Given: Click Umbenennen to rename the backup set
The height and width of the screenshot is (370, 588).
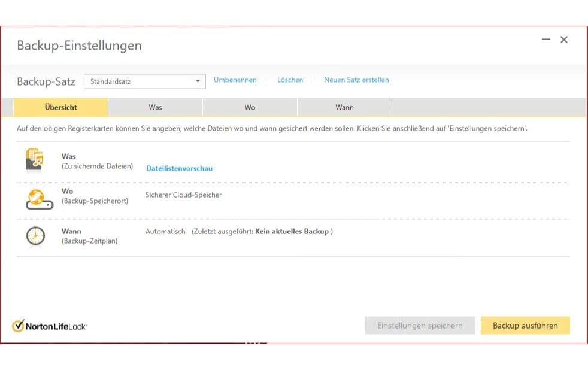Looking at the screenshot, I should click(235, 80).
